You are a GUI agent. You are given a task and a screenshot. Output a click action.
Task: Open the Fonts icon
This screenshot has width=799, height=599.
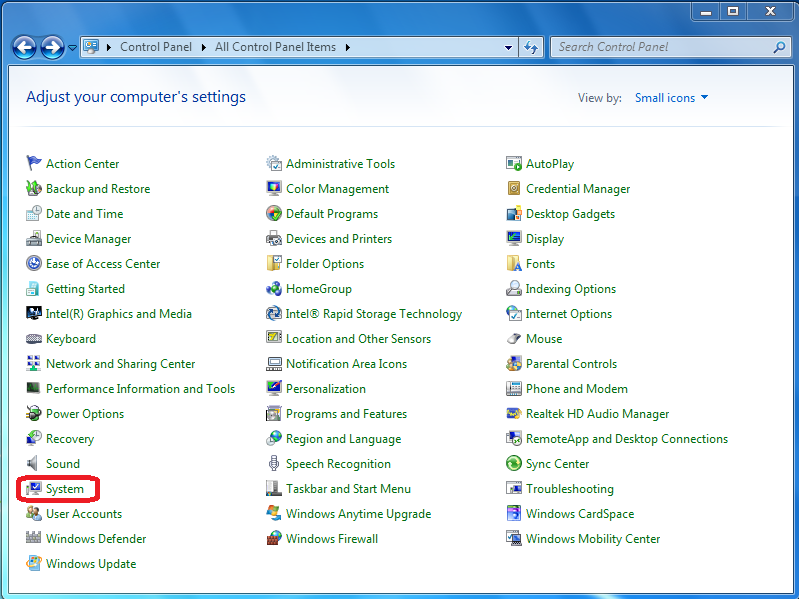click(514, 263)
